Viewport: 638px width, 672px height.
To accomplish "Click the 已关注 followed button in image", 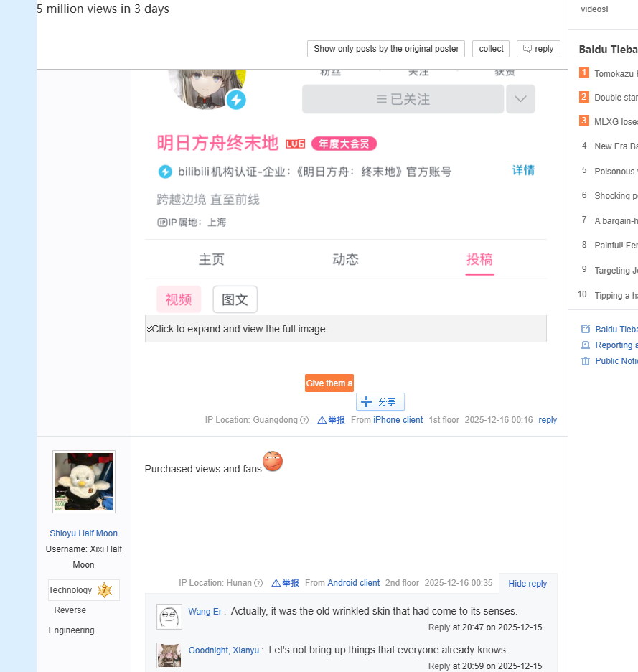I will coord(403,99).
